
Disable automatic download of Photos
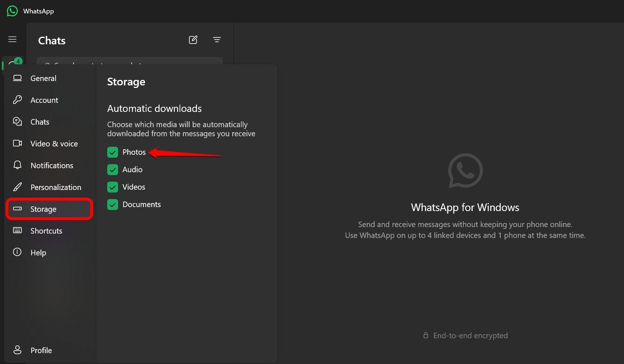coord(112,152)
